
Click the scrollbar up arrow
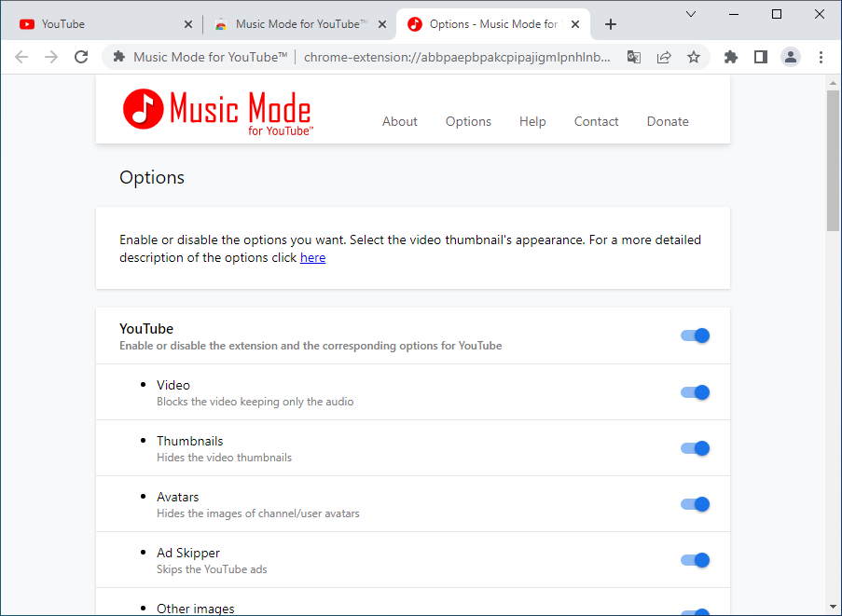click(833, 83)
